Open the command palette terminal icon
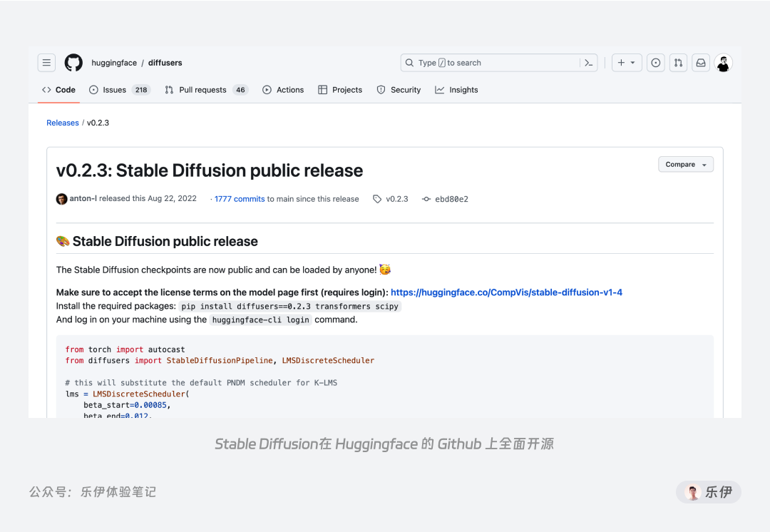 coord(589,63)
